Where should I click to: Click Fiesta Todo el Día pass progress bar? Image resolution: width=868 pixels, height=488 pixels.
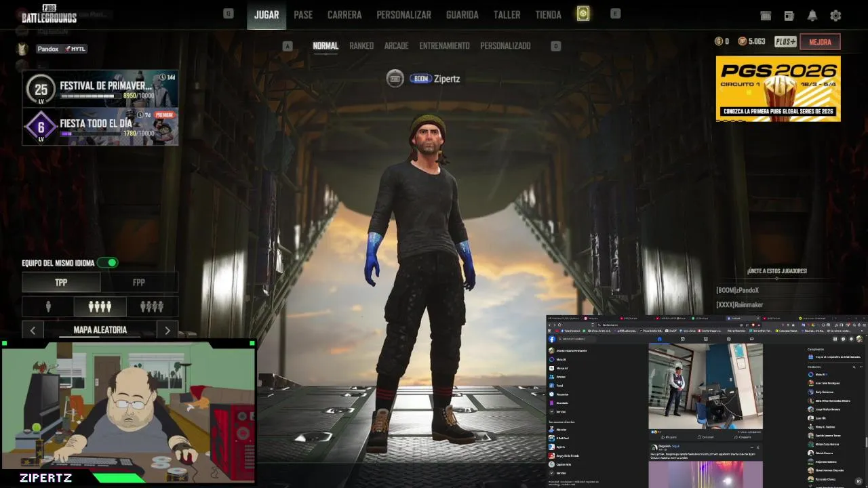tap(92, 134)
